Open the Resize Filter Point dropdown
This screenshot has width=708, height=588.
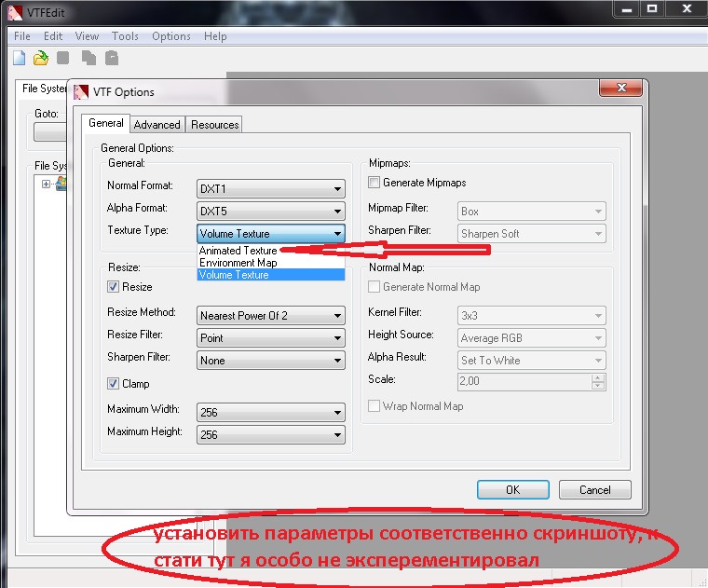click(271, 338)
